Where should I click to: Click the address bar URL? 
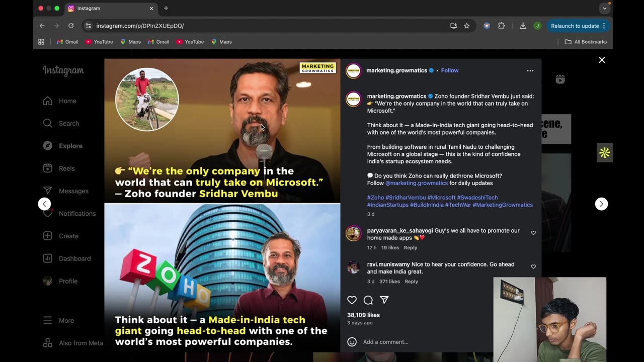point(140,26)
